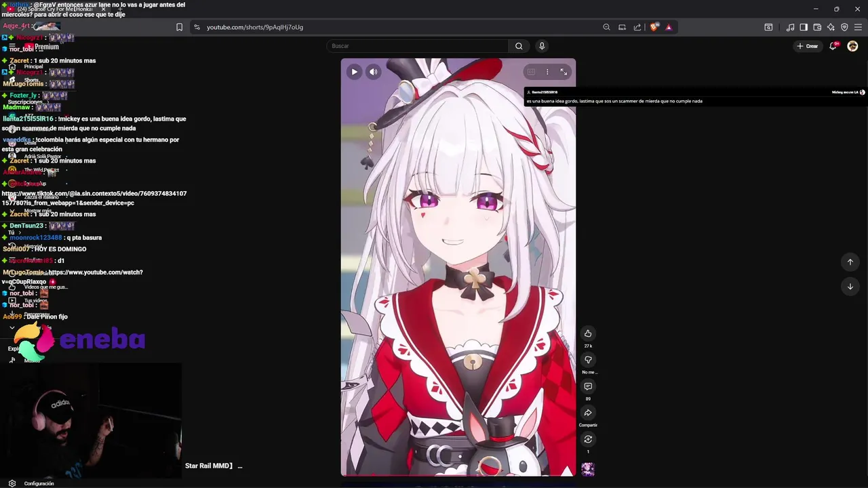Click chat message 'HOY ES DOMINGO'

pos(60,249)
